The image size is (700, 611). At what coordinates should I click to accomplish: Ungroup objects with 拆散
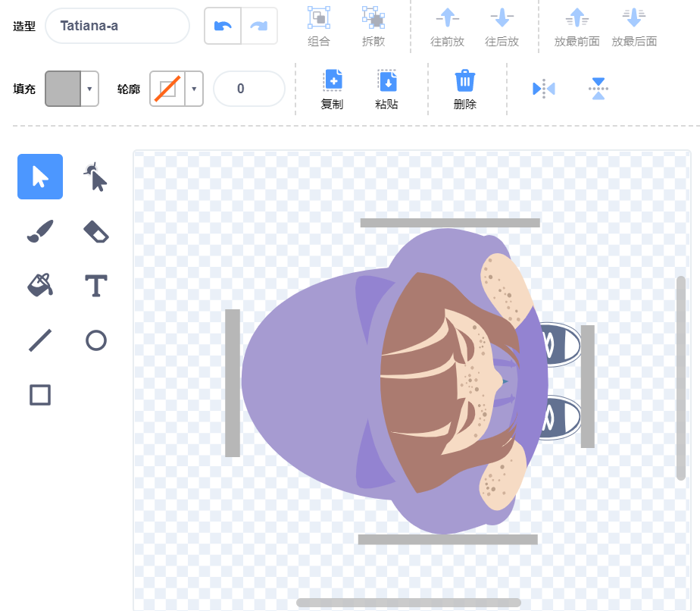pyautogui.click(x=373, y=27)
